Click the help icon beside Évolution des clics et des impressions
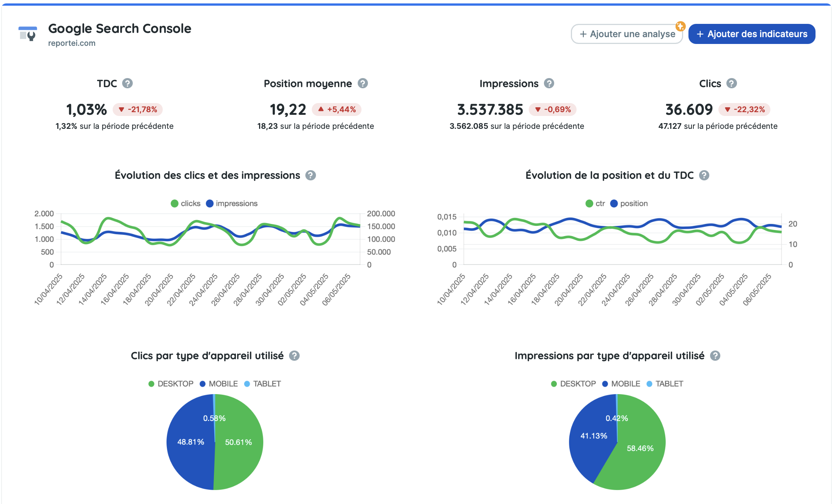This screenshot has height=504, width=836. (310, 175)
